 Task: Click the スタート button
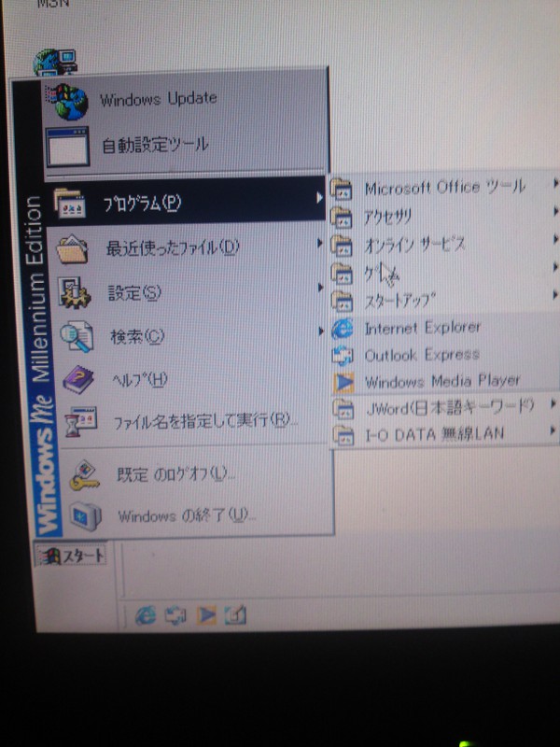click(72, 555)
